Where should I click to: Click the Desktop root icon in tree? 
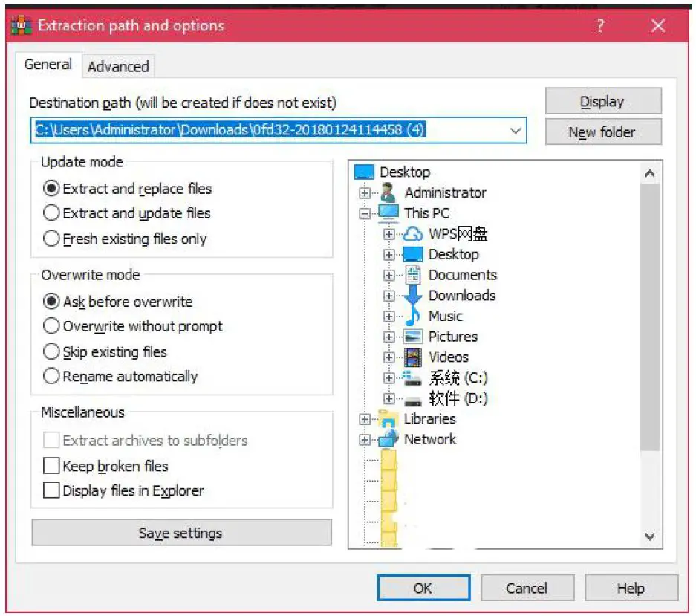click(x=365, y=172)
